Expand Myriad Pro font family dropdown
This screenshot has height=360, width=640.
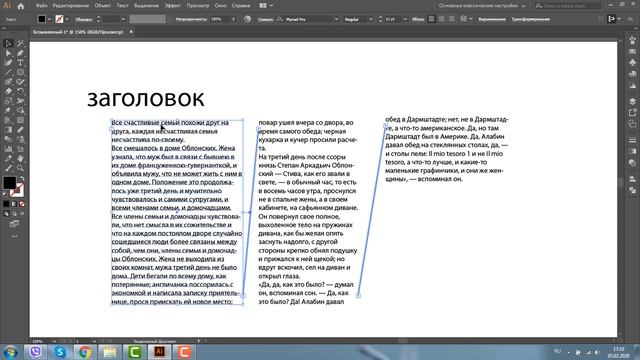(x=336, y=19)
